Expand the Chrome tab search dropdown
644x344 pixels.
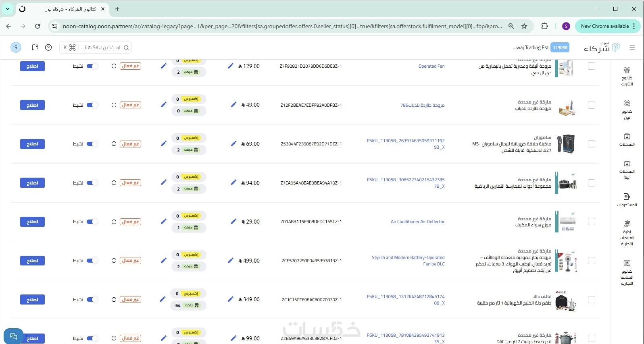pos(7,9)
